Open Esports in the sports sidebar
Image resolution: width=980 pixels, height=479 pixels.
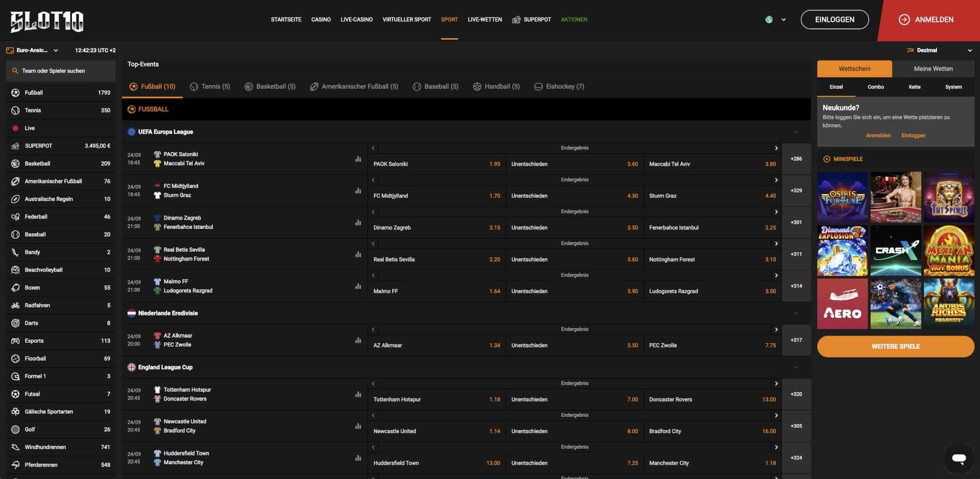60,341
